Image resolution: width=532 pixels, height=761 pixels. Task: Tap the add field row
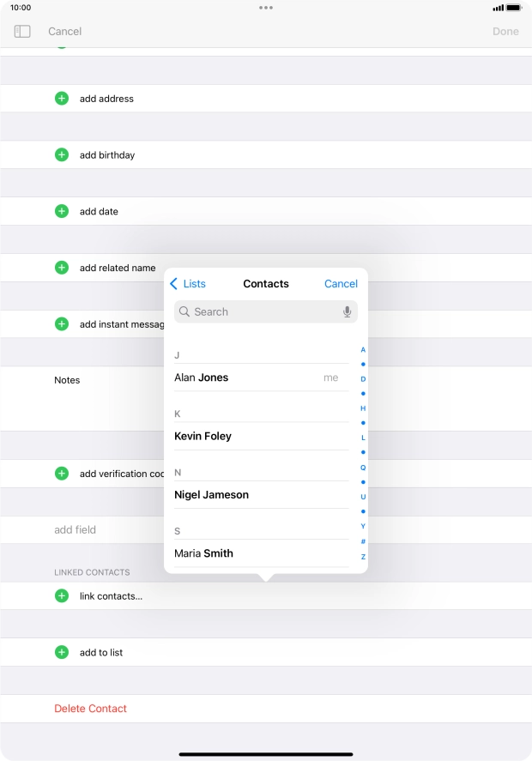pos(76,530)
